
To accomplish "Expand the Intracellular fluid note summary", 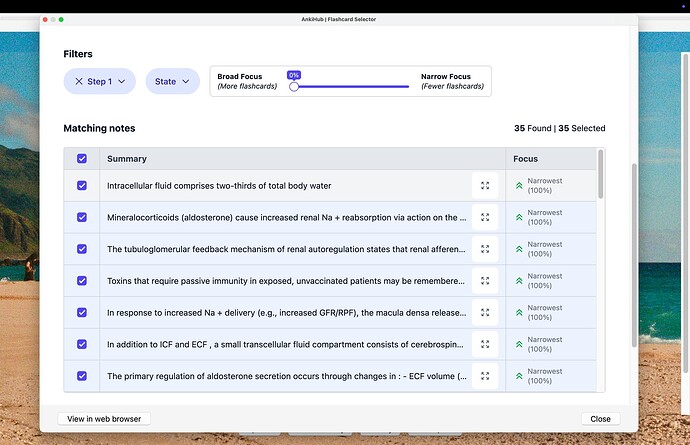I will [485, 185].
